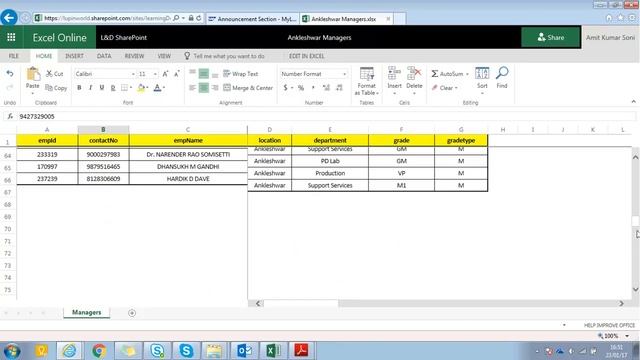Collapse the ribbon with chevron
The height and width of the screenshot is (360, 640).
coord(633,102)
